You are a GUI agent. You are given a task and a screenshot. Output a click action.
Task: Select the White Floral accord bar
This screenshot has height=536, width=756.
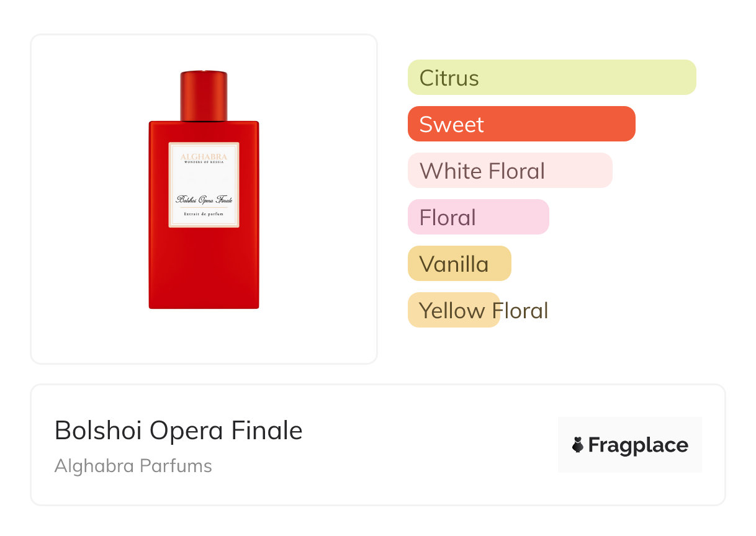coord(510,171)
